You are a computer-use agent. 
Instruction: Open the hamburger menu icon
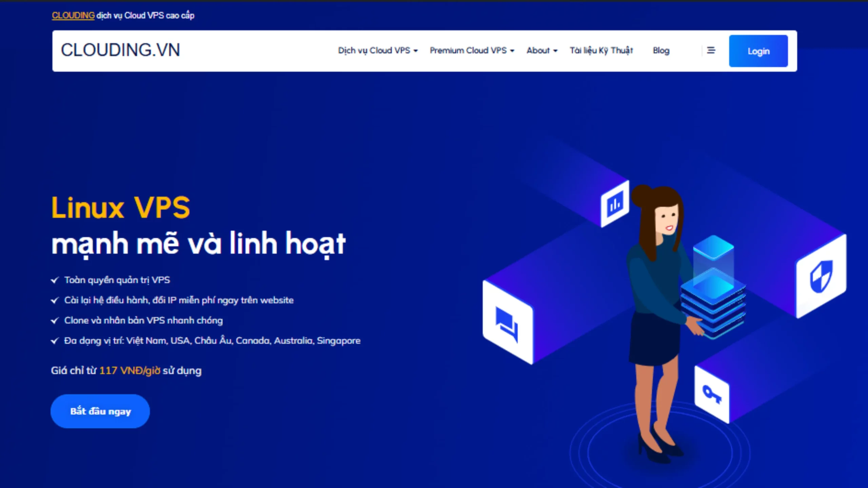(x=711, y=50)
